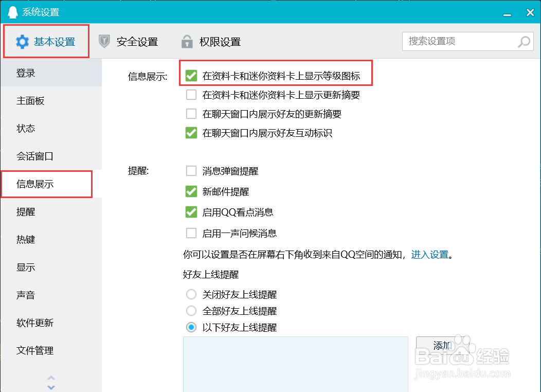The height and width of the screenshot is (392, 541).
Task: Focus the 搜索设置项 search field
Action: 468,41
